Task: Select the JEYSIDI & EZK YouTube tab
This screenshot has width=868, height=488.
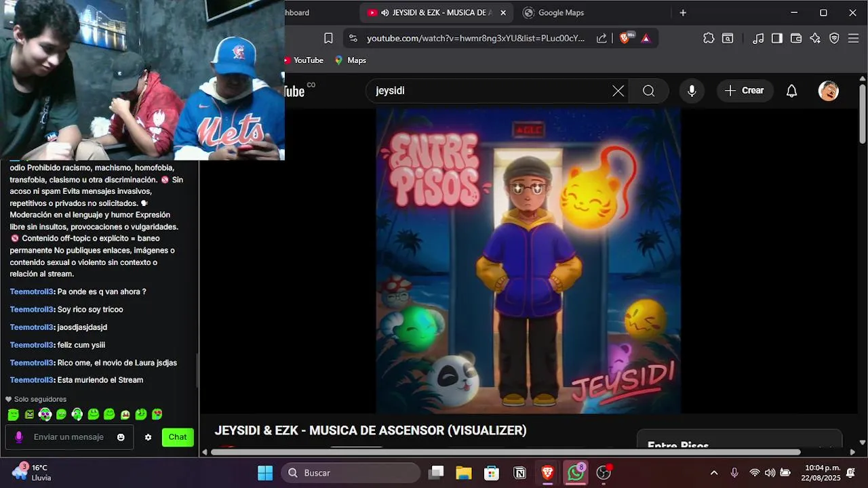Action: [437, 13]
